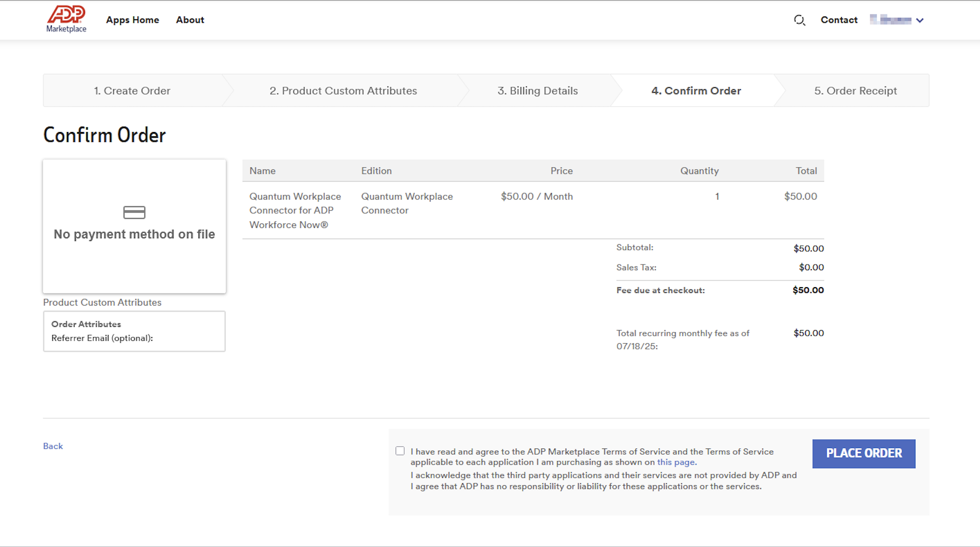Click the 'Sales Tax:' label
This screenshot has height=547, width=980.
(636, 267)
